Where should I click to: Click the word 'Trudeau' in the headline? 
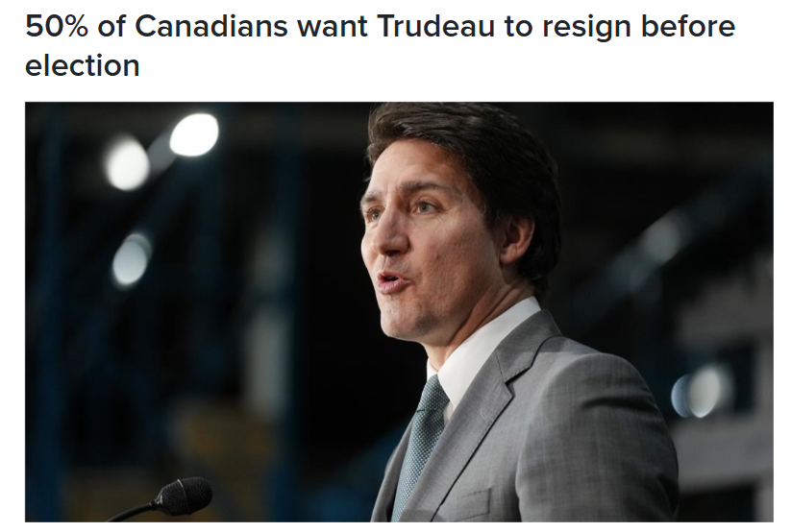click(435, 26)
